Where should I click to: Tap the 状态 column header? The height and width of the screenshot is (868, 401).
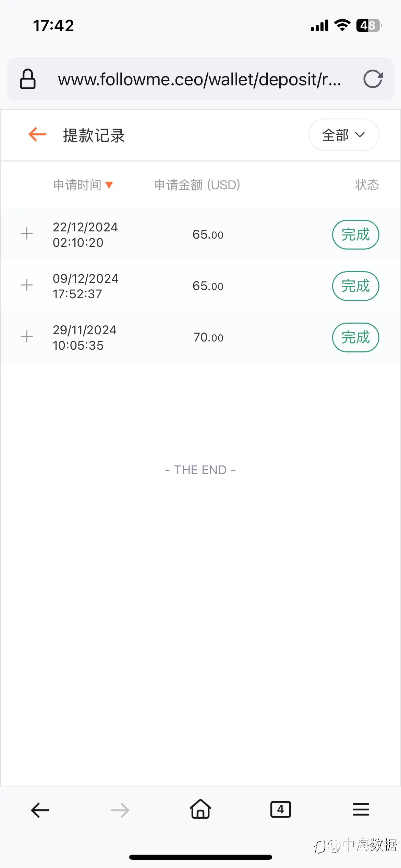click(x=367, y=185)
